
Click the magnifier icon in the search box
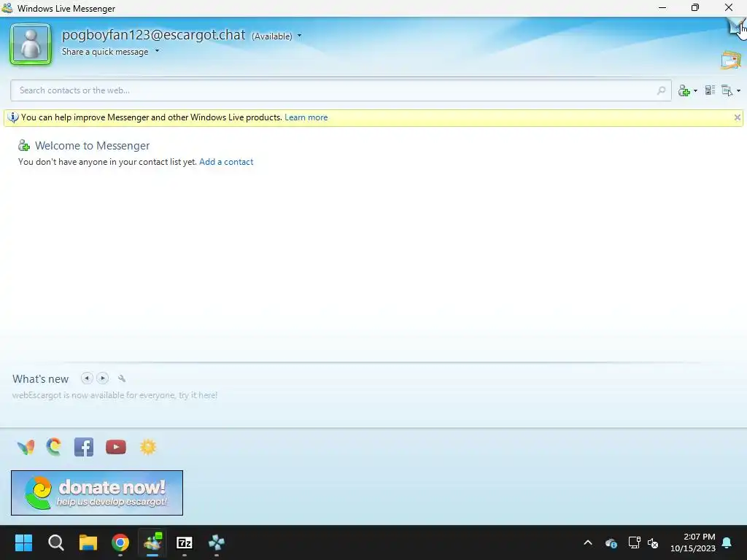661,90
